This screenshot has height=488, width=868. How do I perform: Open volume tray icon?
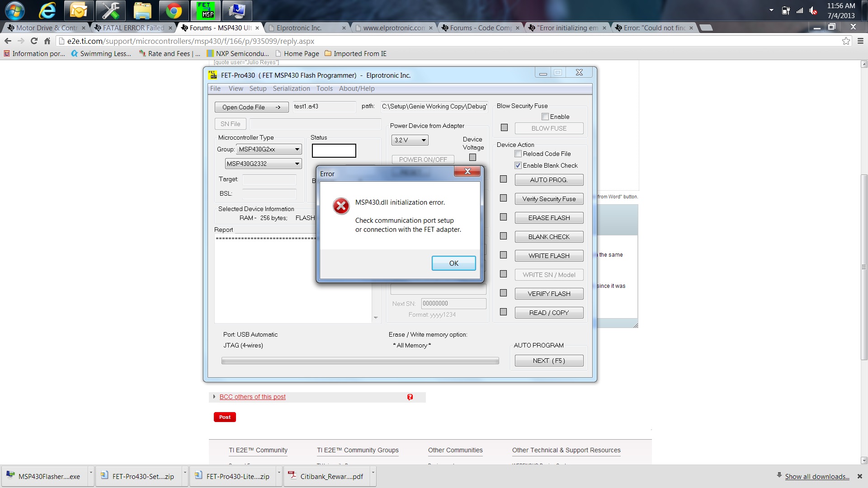[x=813, y=10]
